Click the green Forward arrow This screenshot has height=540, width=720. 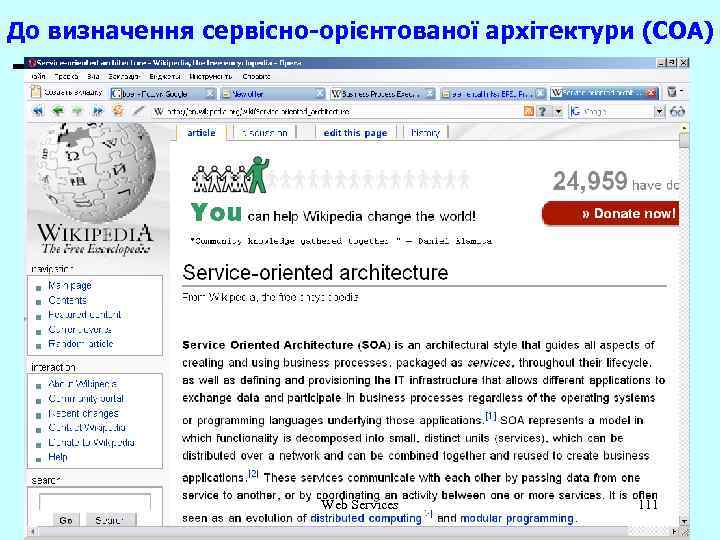click(78, 111)
